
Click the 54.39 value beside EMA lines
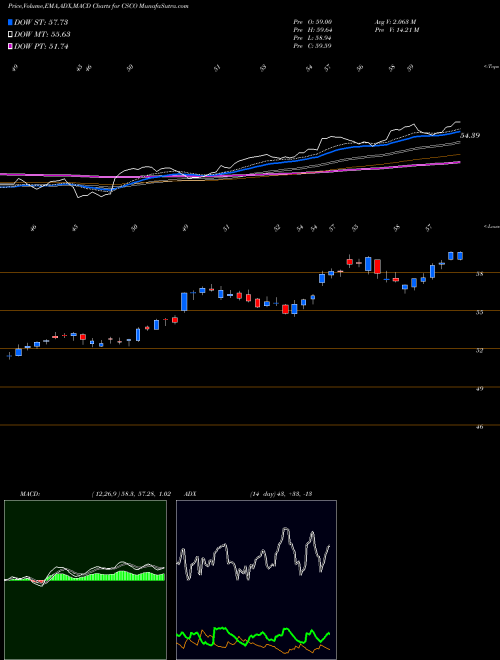(470, 136)
